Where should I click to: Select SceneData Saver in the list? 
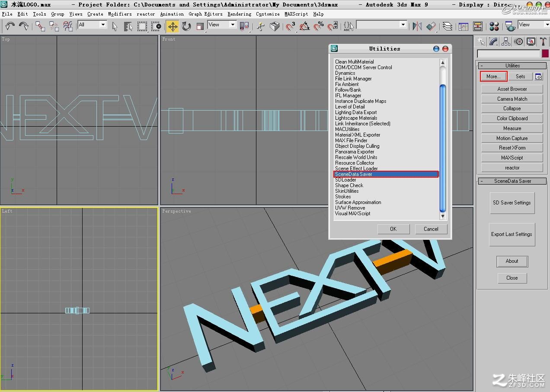pyautogui.click(x=386, y=174)
